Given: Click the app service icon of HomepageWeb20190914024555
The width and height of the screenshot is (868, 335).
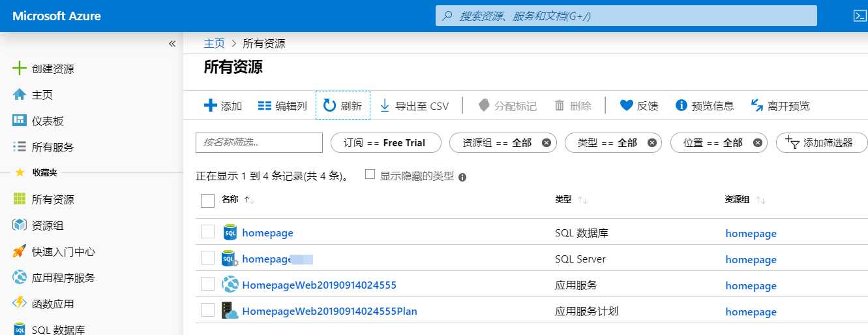Looking at the screenshot, I should click(230, 285).
